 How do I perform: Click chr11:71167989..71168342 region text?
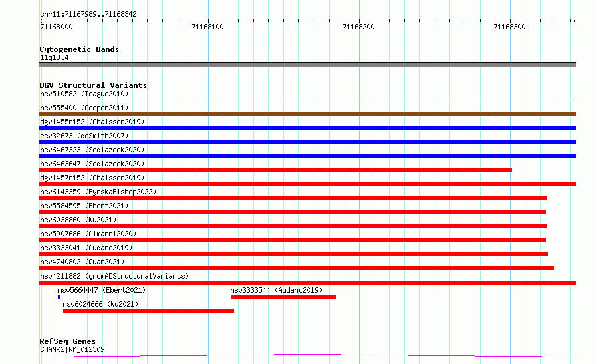pos(88,15)
